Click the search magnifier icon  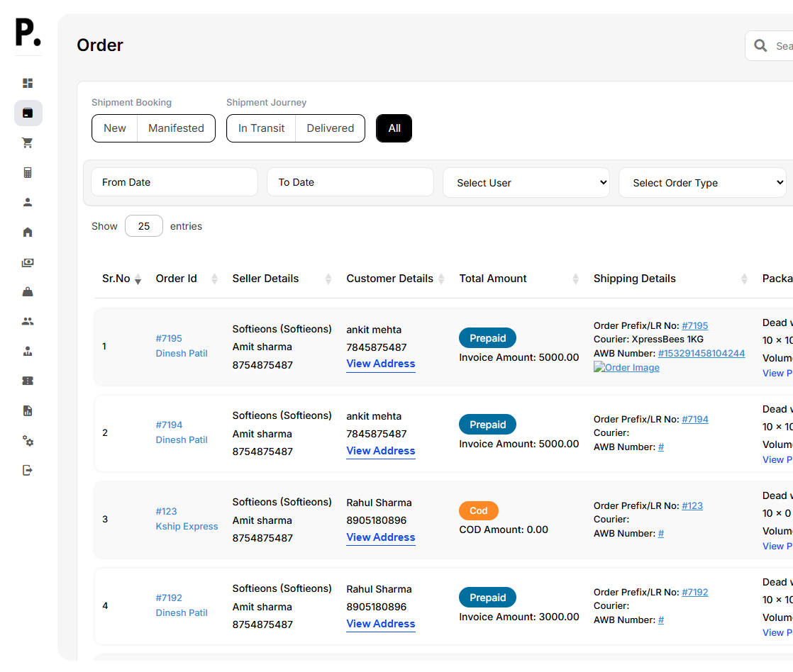coord(760,46)
